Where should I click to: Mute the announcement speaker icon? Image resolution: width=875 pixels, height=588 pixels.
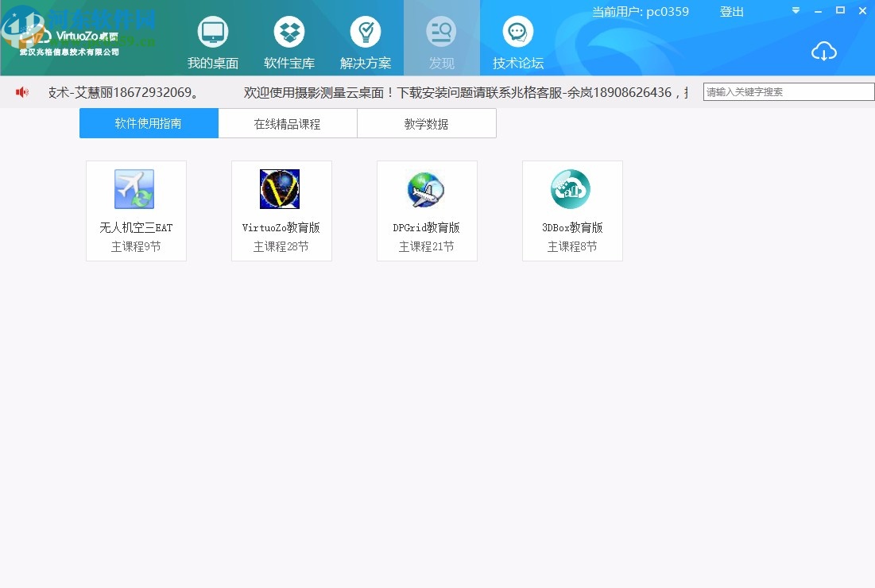click(x=21, y=91)
